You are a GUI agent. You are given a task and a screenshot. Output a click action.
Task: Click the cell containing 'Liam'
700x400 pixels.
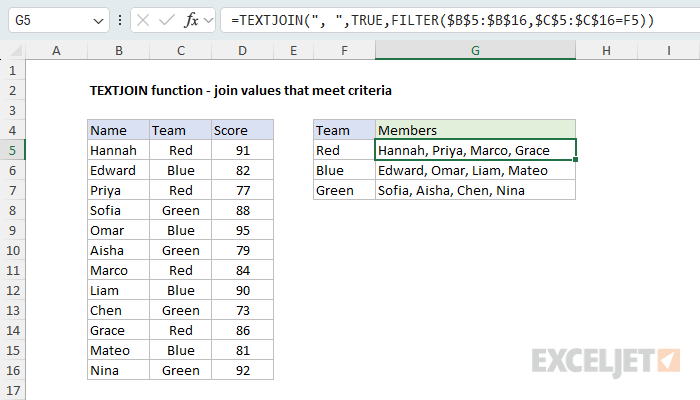118,291
